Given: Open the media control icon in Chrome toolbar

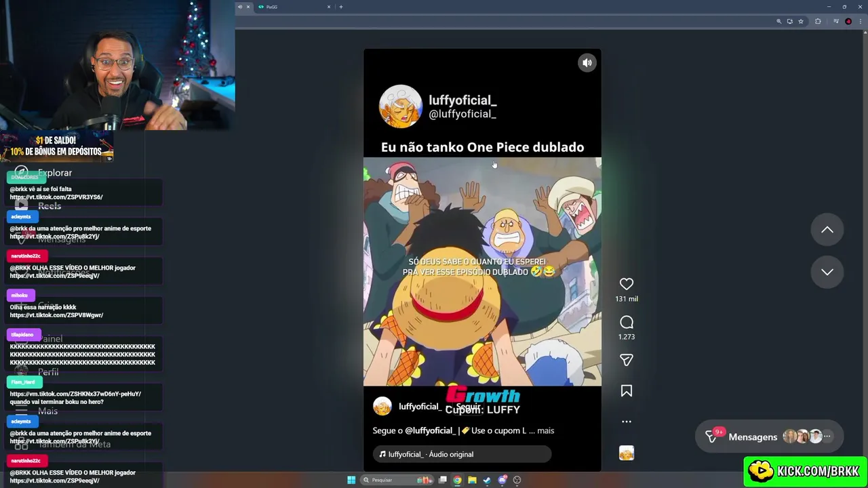Looking at the screenshot, I should coord(836,22).
